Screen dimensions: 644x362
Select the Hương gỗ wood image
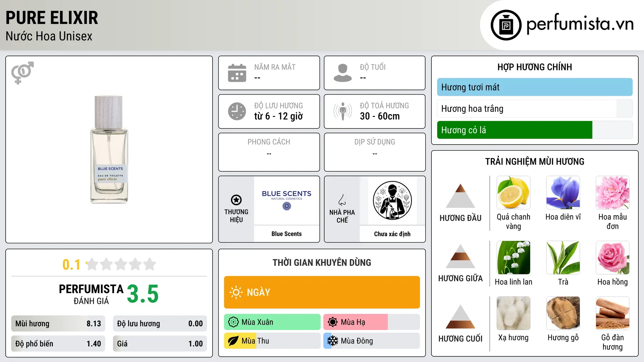click(x=563, y=313)
